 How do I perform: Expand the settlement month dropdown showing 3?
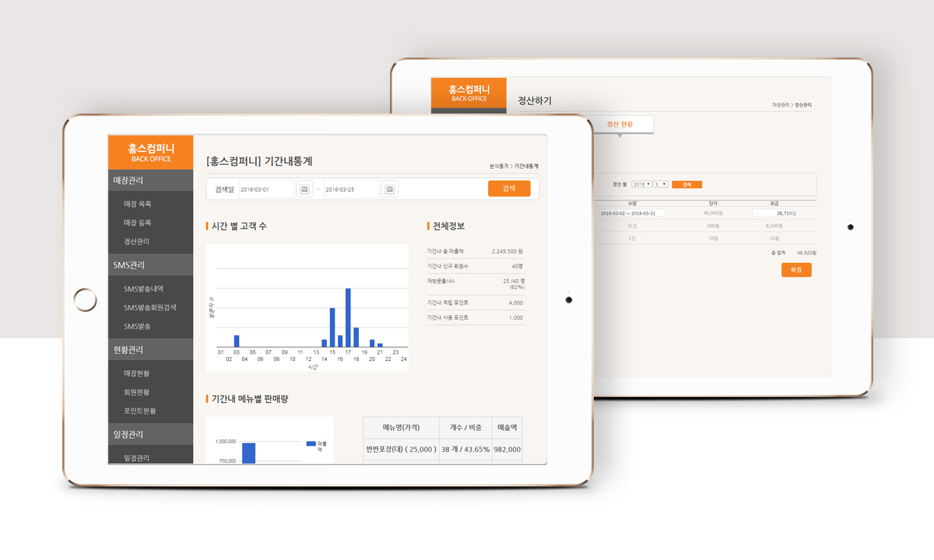tap(661, 184)
